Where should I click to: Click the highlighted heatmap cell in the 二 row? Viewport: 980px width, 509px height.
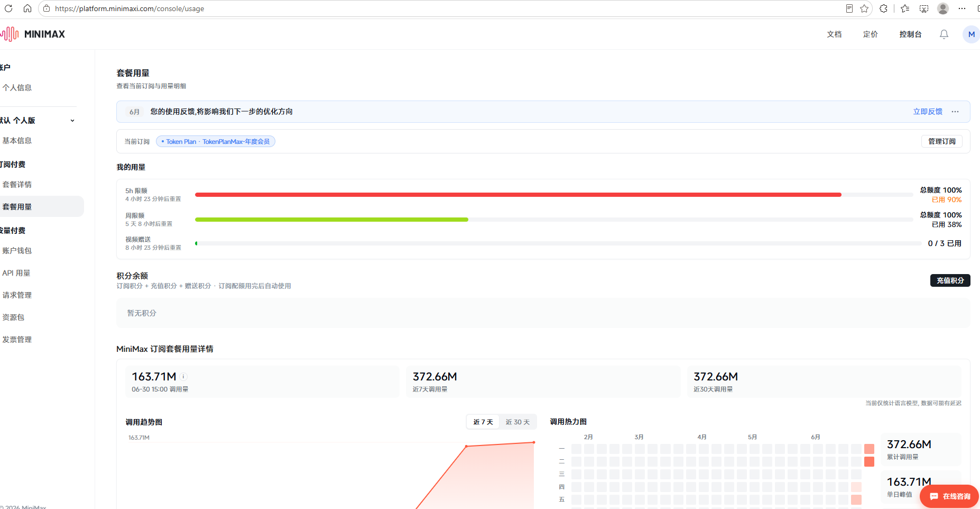point(869,462)
